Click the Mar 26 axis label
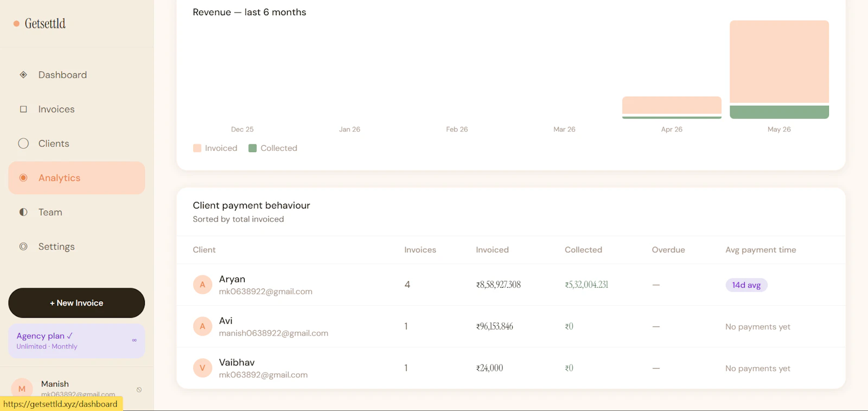This screenshot has height=411, width=868. coord(564,129)
